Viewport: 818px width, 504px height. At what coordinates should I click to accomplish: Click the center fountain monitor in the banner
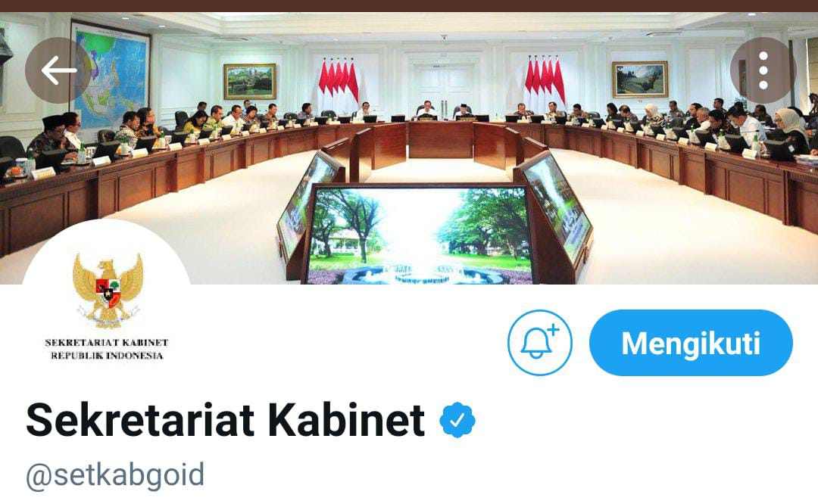tap(420, 235)
